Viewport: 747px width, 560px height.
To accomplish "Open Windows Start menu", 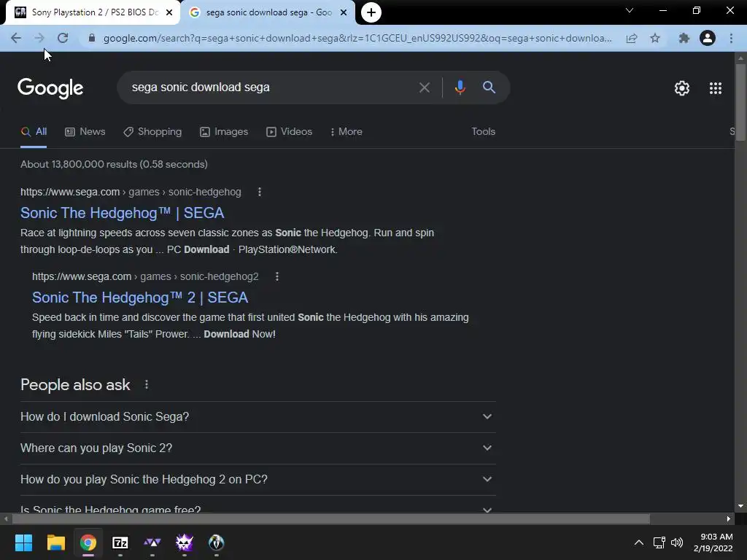I will [23, 542].
